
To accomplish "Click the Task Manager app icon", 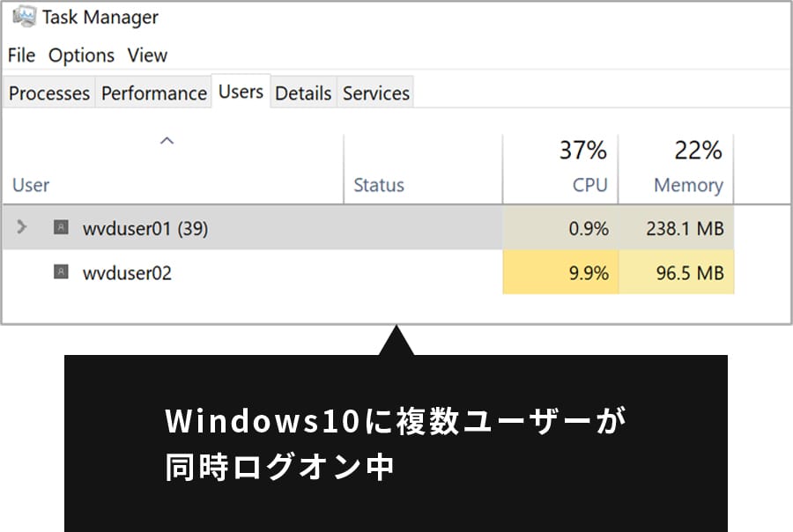I will coord(25,17).
